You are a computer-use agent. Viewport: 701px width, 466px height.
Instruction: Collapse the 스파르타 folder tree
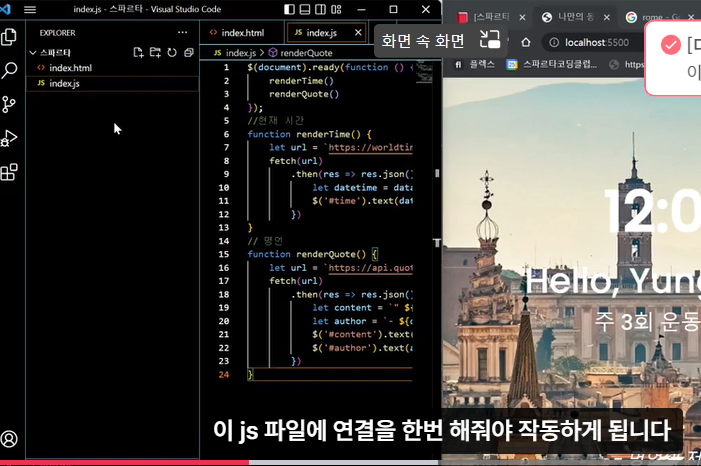pos(33,53)
